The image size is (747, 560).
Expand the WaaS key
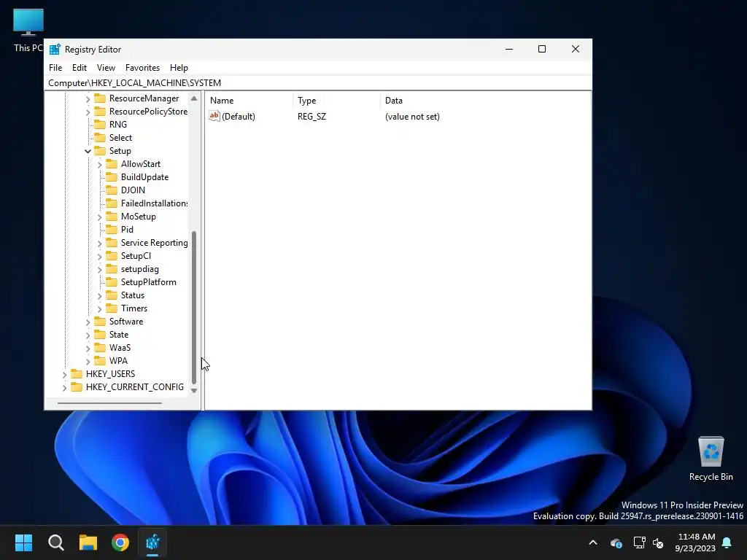click(x=88, y=348)
